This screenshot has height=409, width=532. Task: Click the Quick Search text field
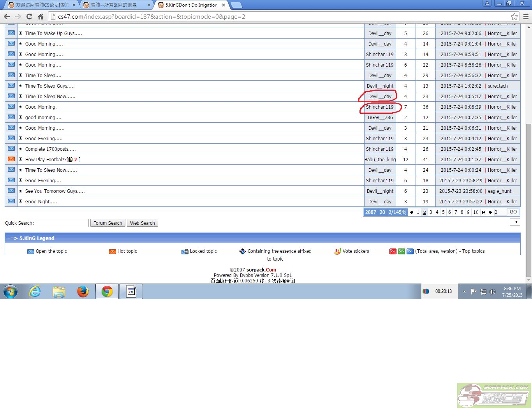point(62,223)
